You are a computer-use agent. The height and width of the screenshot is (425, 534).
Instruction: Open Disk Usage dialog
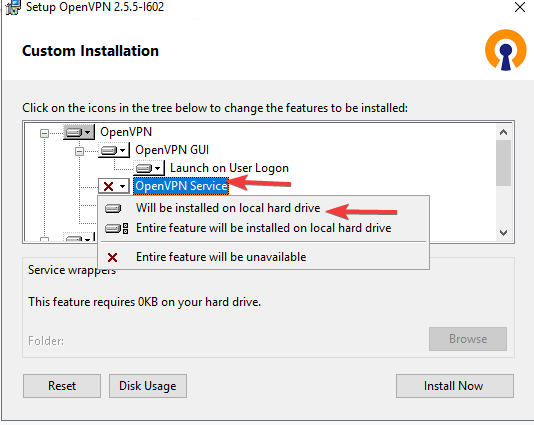coord(148,386)
